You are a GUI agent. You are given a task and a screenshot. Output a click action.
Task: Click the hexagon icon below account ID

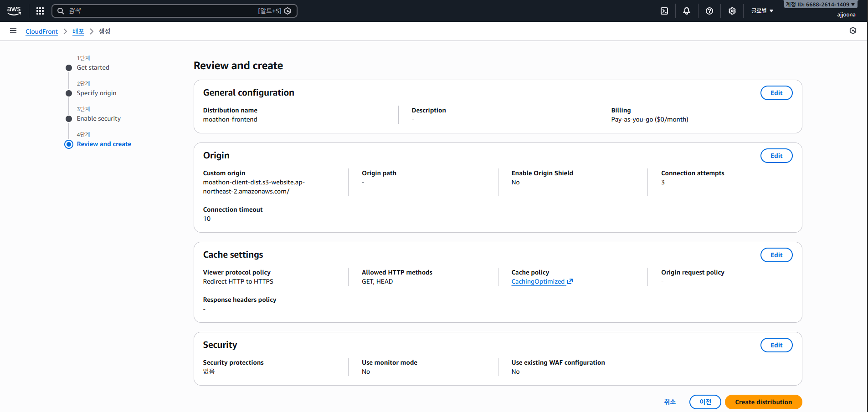click(853, 31)
